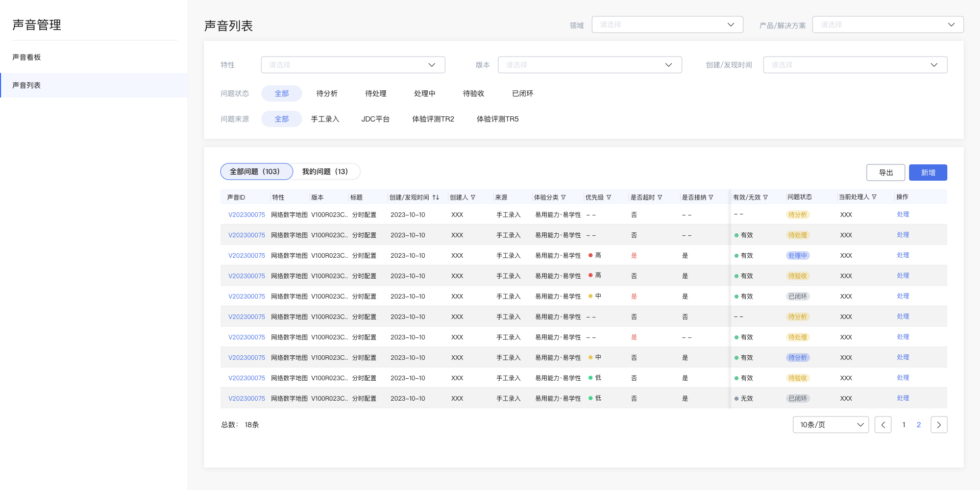This screenshot has height=490, width=980.
Task: Click funnel icon on 有效/无效 column
Action: pyautogui.click(x=766, y=198)
